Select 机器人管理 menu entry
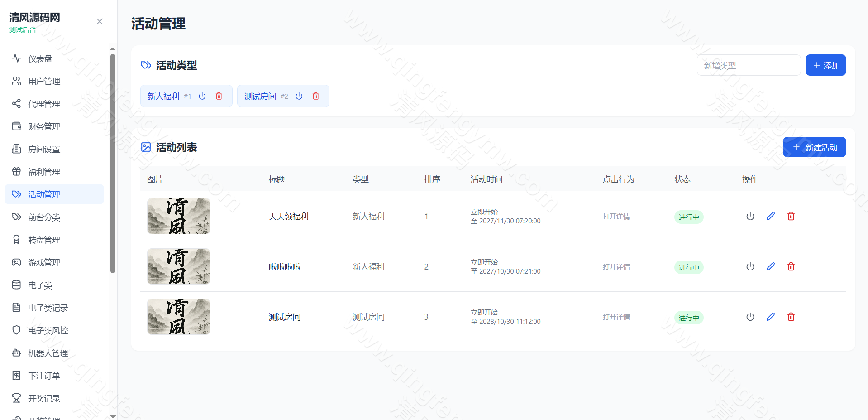Viewport: 868px width, 420px height. (54, 352)
